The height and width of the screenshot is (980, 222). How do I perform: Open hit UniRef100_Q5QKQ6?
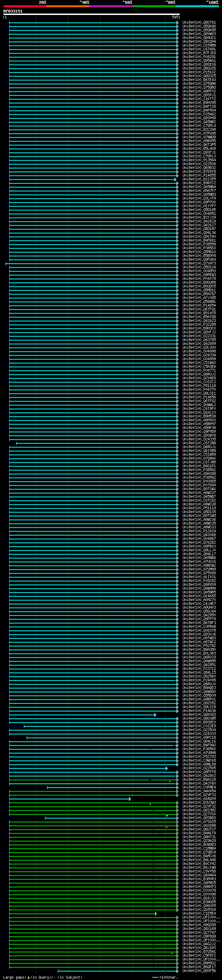[x=199, y=26]
